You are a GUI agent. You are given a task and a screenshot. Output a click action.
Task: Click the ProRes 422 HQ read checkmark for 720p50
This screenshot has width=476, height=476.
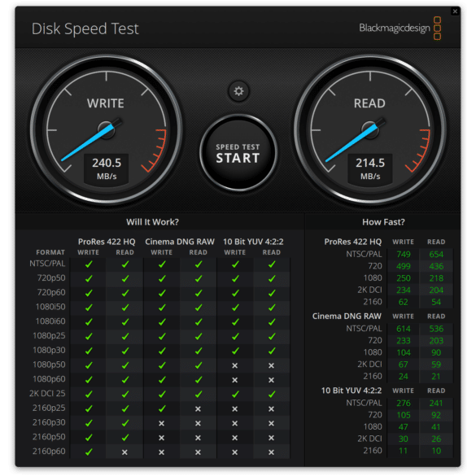[125, 278]
